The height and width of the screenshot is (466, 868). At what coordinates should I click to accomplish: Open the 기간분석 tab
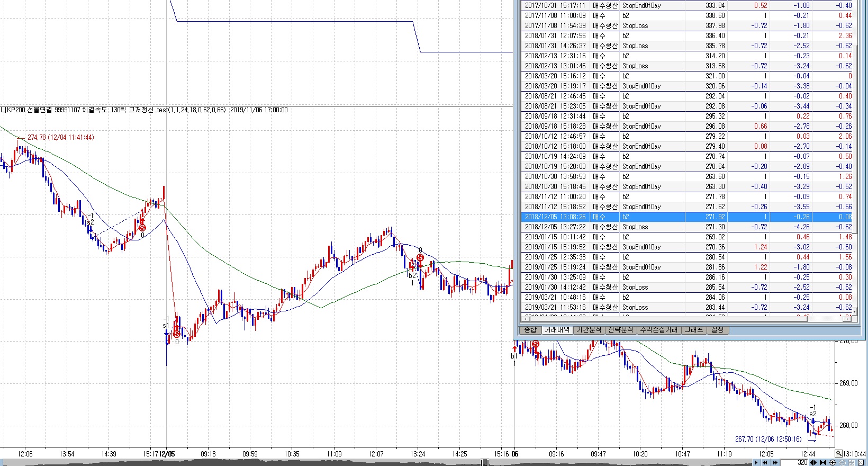tap(589, 329)
